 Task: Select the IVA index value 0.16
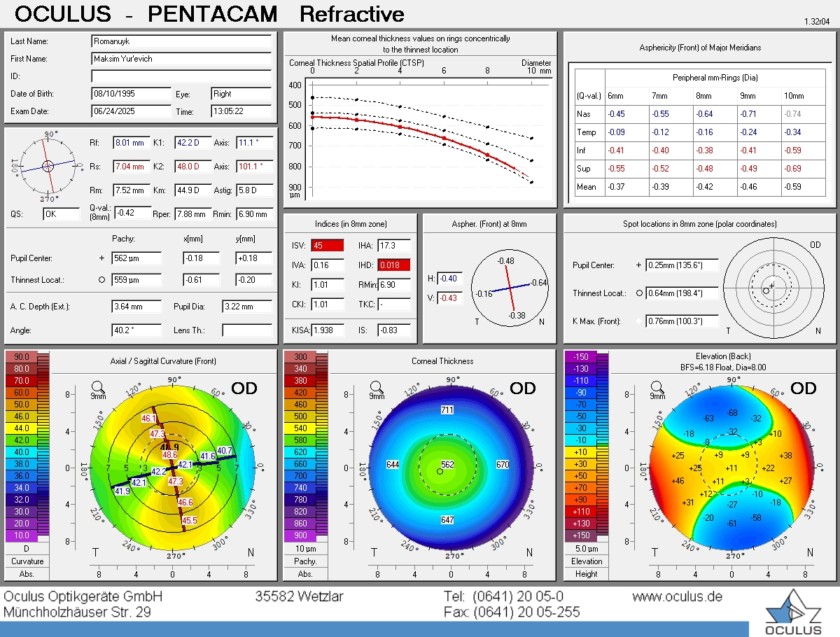pos(327,265)
